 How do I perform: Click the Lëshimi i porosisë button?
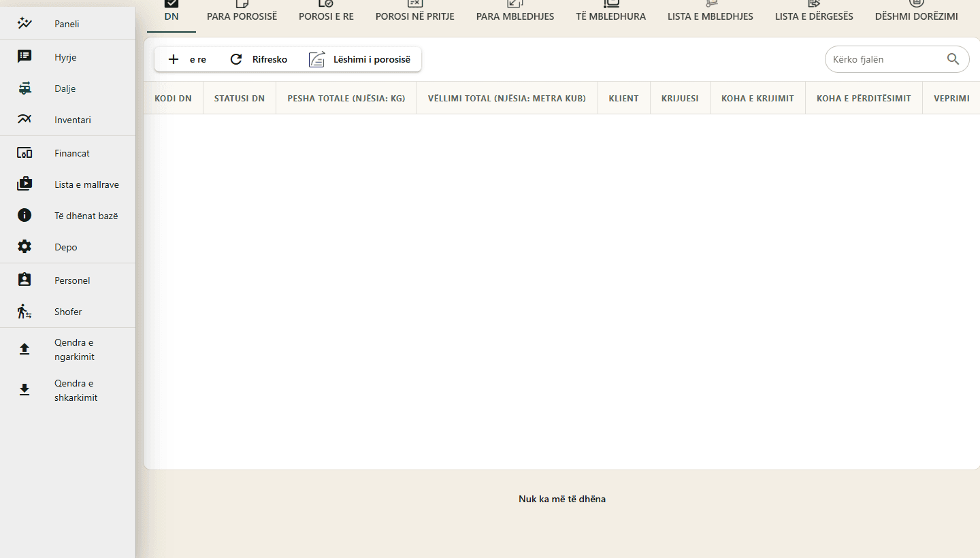tap(359, 59)
